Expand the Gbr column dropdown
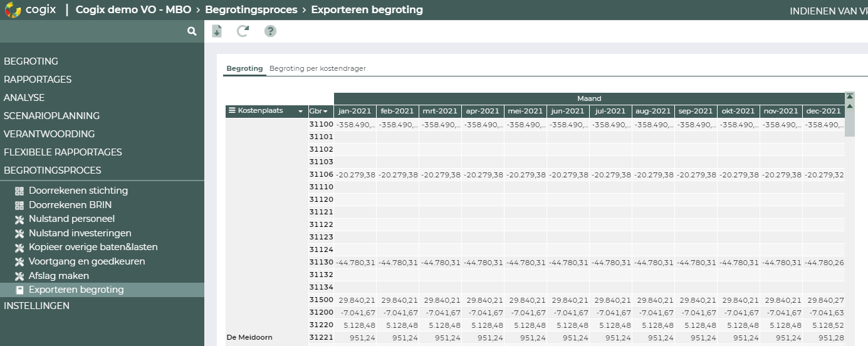Screen dimensions: 868x346 tap(325, 112)
